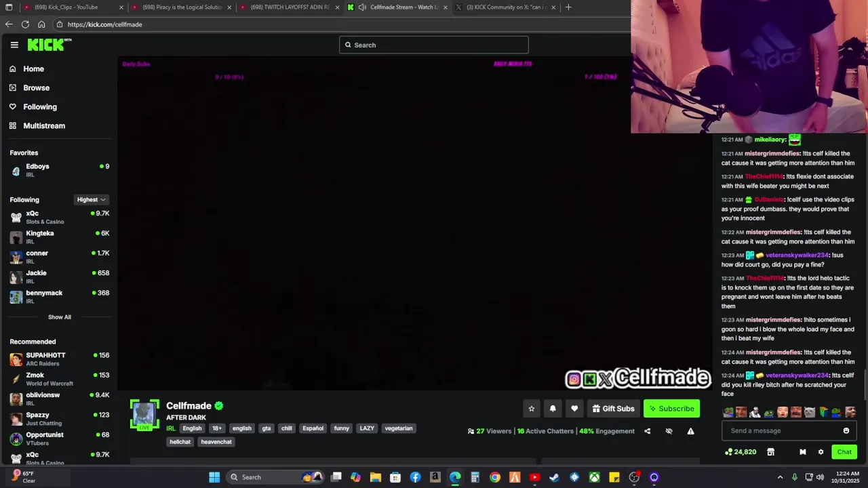Reload the page
This screenshot has height=488, width=868.
[x=25, y=24]
